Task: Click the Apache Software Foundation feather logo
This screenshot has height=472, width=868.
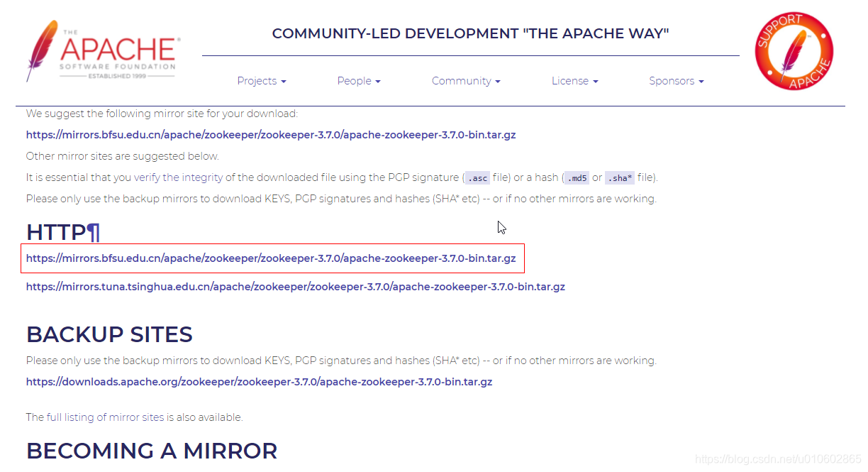Action: [103, 50]
